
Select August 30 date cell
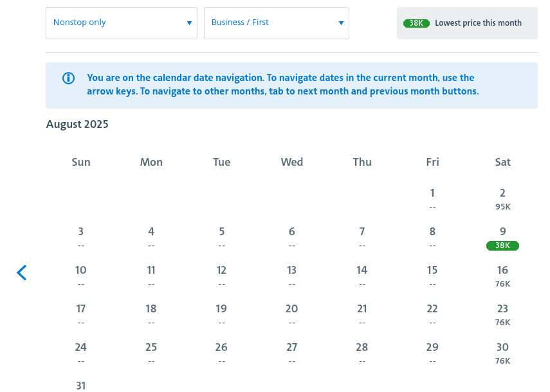click(x=502, y=353)
